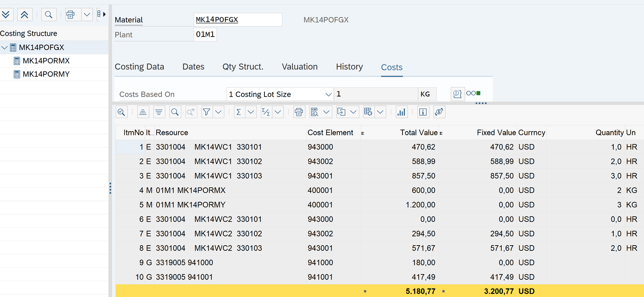This screenshot has width=644, height=297.
Task: Open the filter options dropdown arrow
Action: 219,112
